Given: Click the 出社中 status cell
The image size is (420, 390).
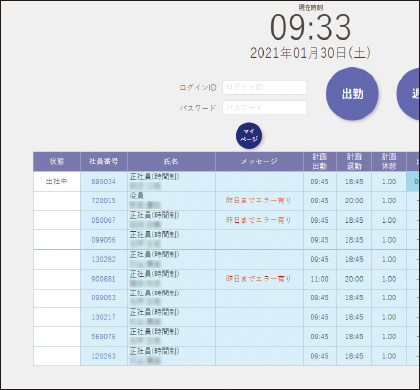Looking at the screenshot, I should coord(57,182).
